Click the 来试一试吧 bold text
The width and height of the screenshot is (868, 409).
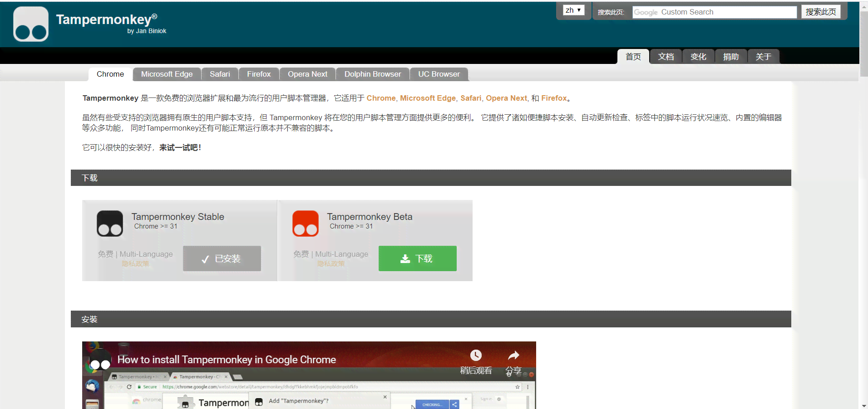coord(180,147)
